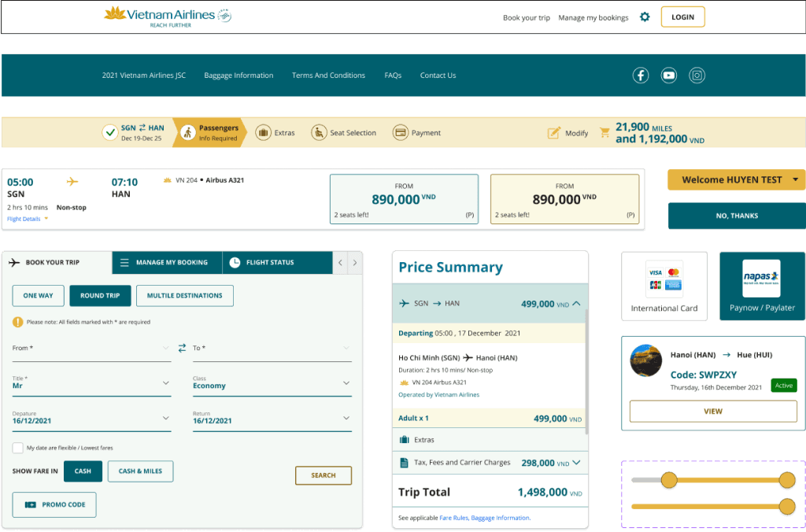
Task: Click the promo code ticket icon
Action: click(x=31, y=504)
